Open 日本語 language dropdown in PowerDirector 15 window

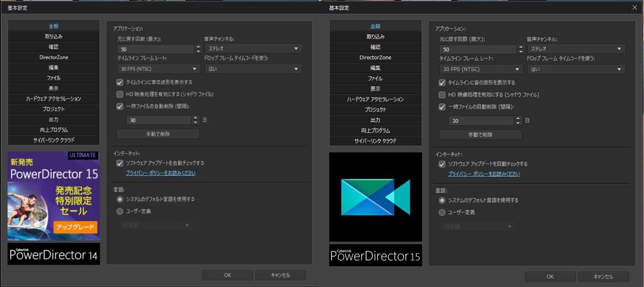point(478,227)
